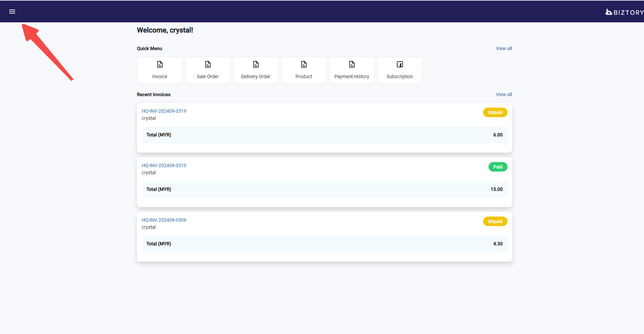Open invoice HQ-INV-202409-0506
The width and height of the screenshot is (644, 334).
tap(164, 220)
